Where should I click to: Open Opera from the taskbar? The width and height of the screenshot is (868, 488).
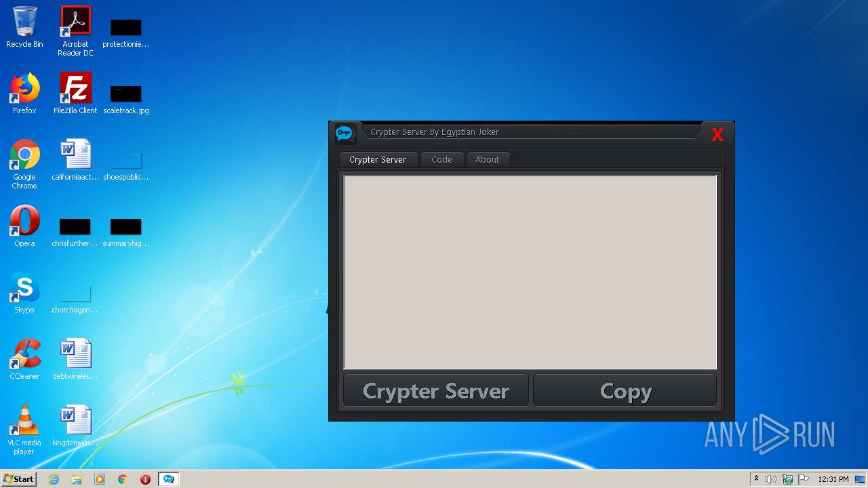[x=145, y=479]
